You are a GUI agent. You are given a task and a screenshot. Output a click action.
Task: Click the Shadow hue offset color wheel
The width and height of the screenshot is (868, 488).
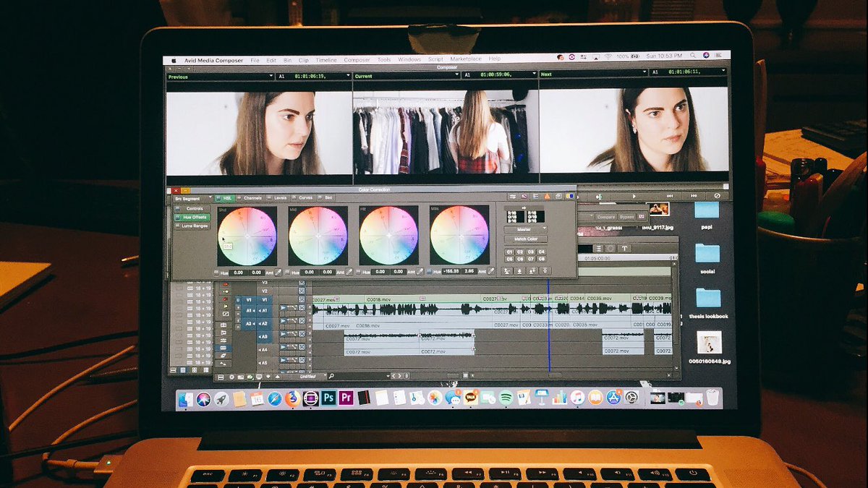tap(247, 236)
